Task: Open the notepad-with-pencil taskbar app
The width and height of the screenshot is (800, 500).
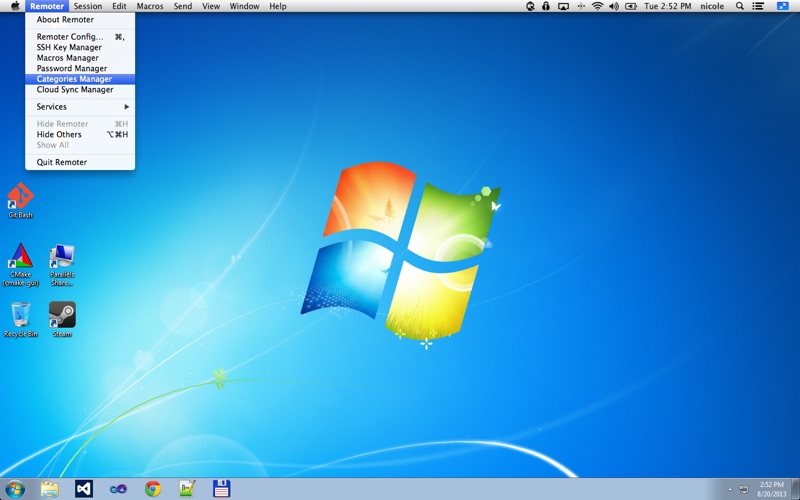Action: point(187,489)
